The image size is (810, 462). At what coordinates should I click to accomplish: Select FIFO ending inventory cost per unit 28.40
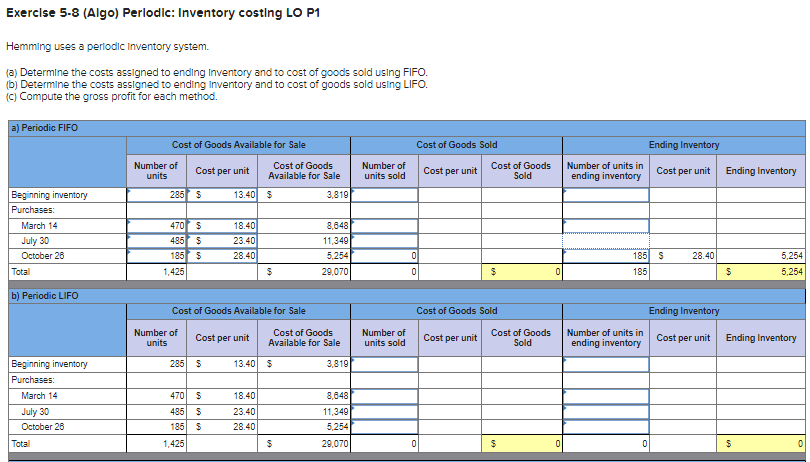pyautogui.click(x=683, y=256)
